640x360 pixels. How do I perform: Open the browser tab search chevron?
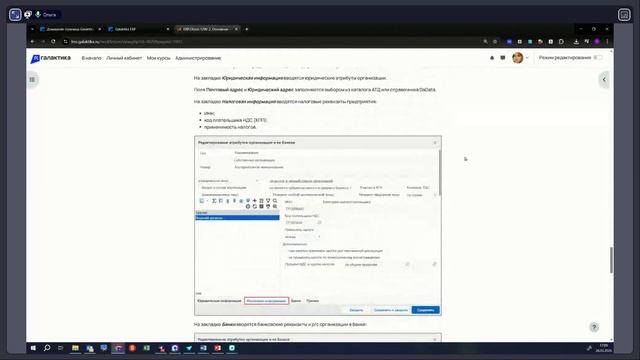pos(32,29)
